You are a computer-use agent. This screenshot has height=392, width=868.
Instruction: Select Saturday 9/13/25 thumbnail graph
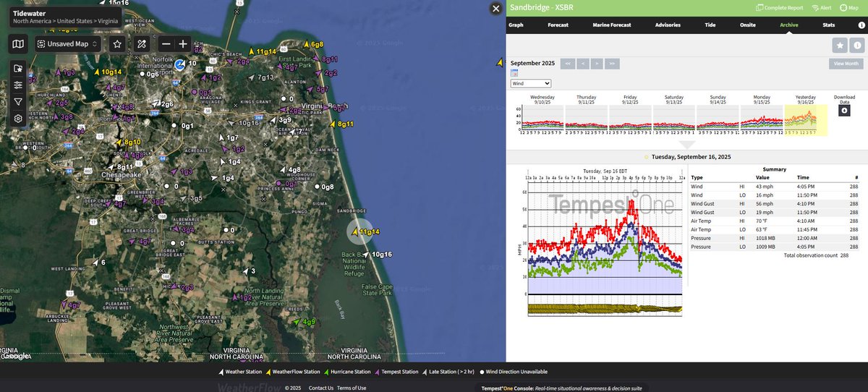tap(673, 116)
